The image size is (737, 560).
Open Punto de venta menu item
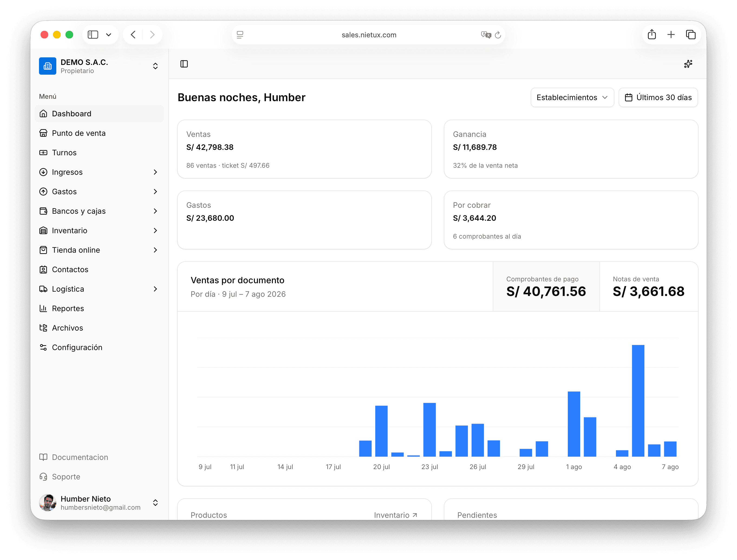pos(99,133)
